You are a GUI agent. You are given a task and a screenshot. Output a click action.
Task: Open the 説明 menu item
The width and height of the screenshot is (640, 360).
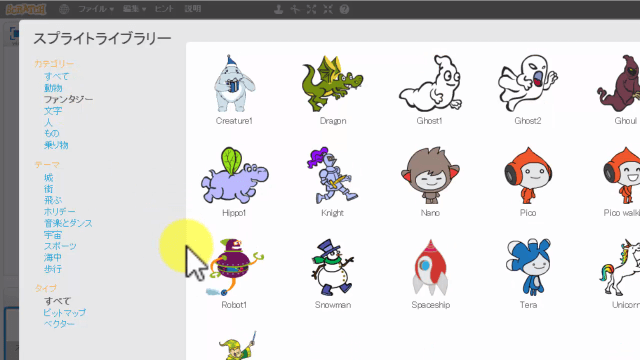pos(192,9)
